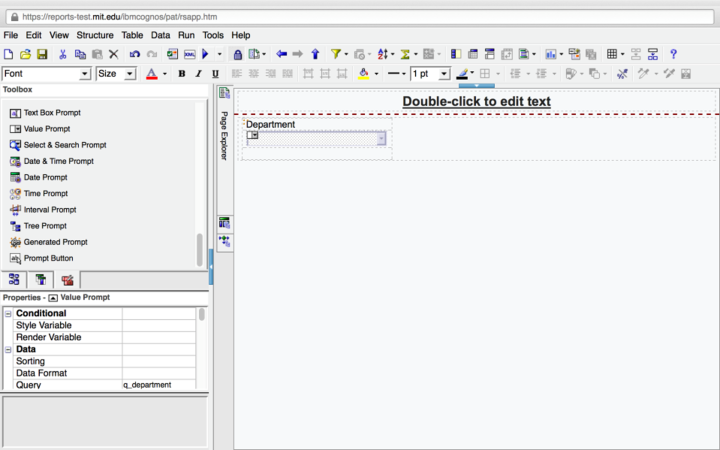Click the Save report icon

tap(42, 54)
